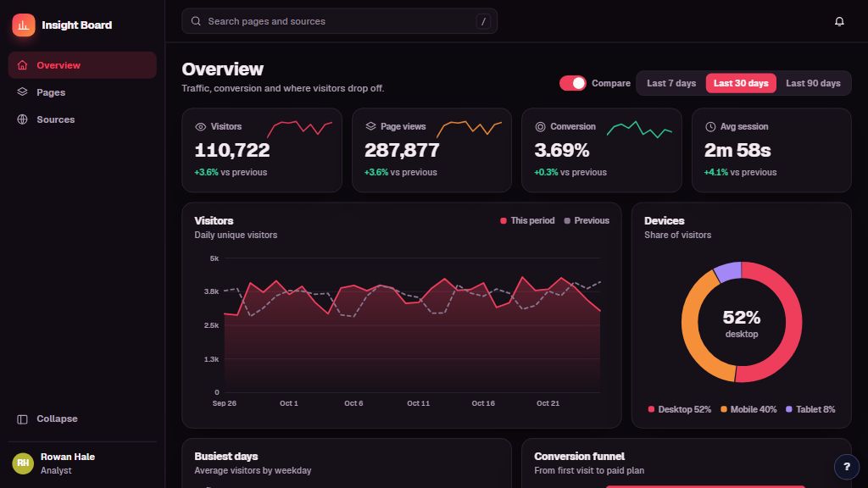The image size is (868, 488).
Task: Select the Last 7 days range
Action: click(671, 83)
